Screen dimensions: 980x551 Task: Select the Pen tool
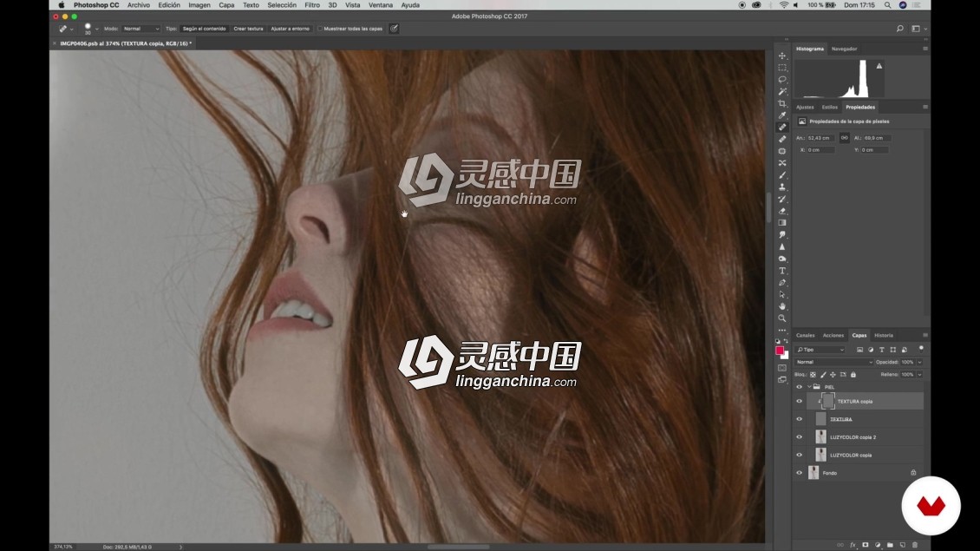782,283
